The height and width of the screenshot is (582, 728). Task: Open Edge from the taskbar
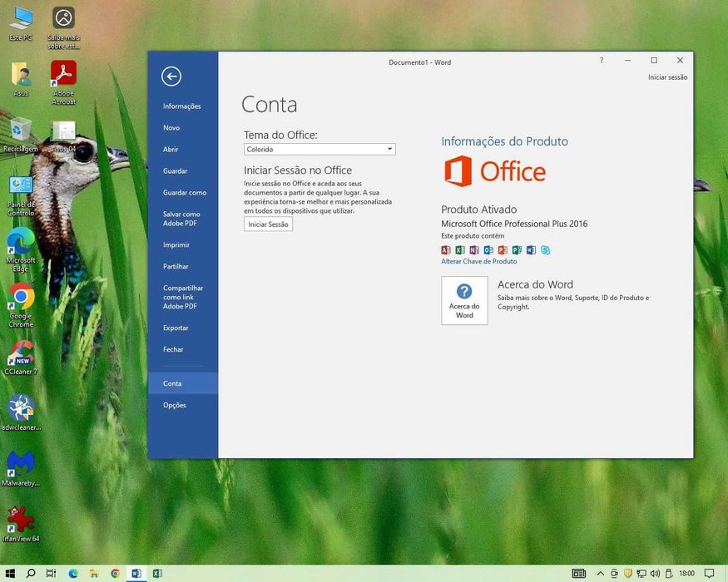coord(73,574)
